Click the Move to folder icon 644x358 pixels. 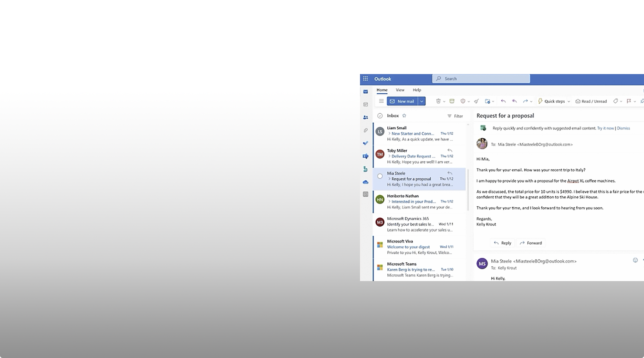(x=488, y=101)
